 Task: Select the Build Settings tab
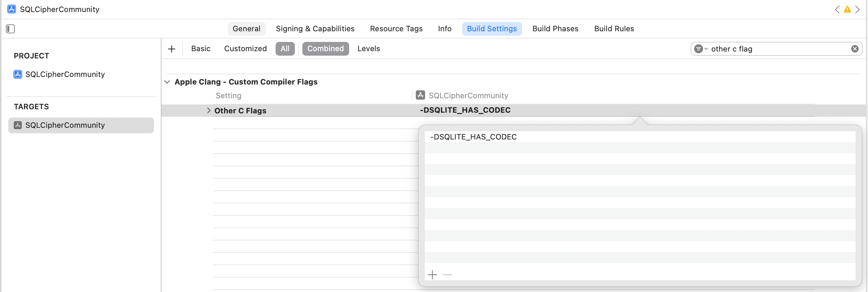pyautogui.click(x=492, y=29)
